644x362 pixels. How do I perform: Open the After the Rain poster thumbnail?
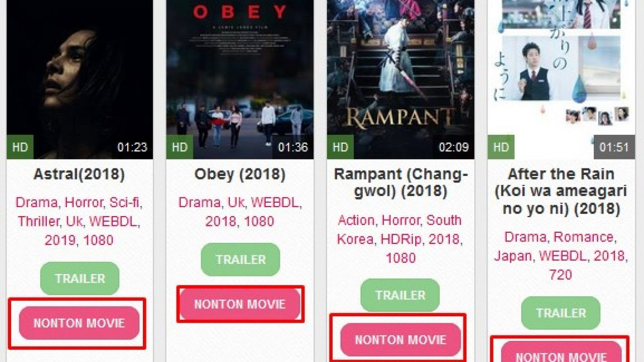click(x=561, y=79)
